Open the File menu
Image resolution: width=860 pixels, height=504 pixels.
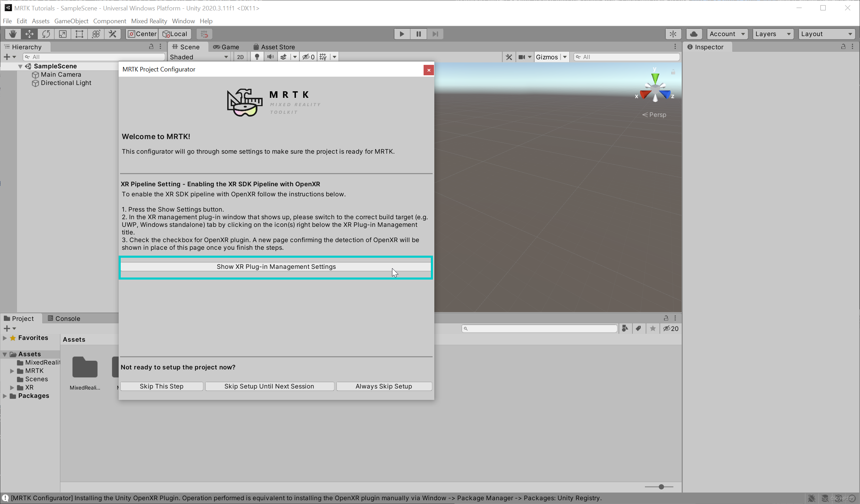[x=7, y=21]
